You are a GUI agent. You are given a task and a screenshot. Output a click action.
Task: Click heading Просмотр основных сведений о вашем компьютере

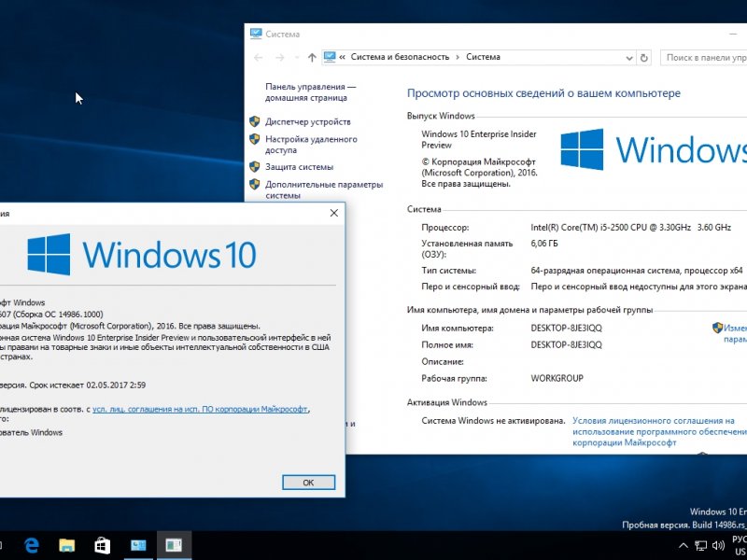[x=543, y=93]
